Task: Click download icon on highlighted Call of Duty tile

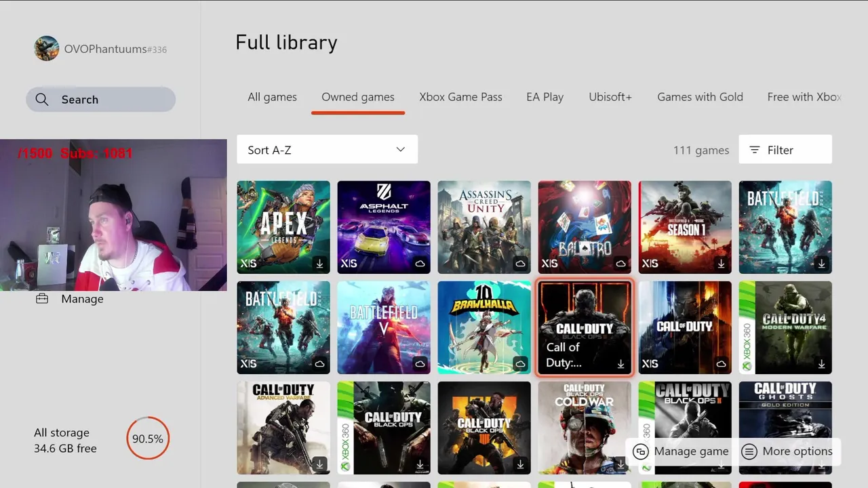Action: 620,364
